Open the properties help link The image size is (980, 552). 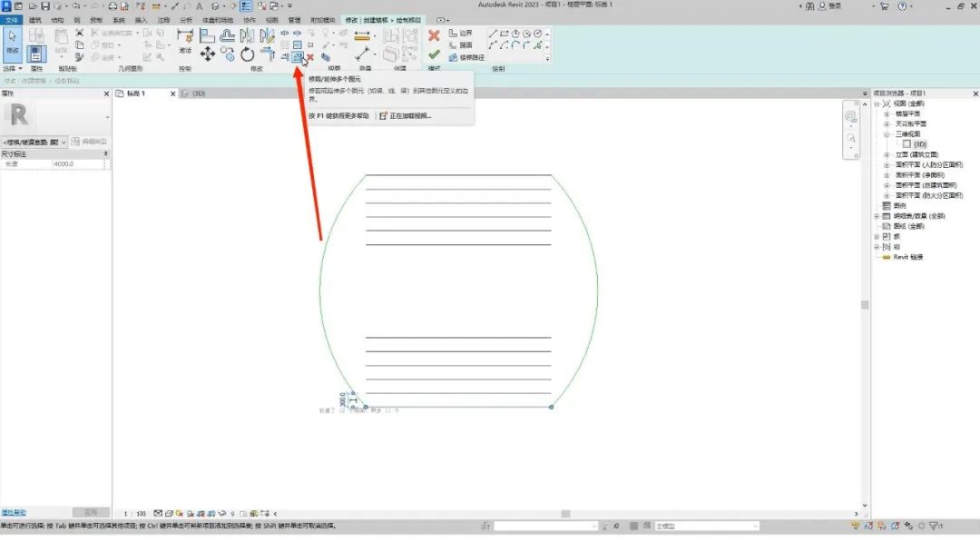point(14,513)
